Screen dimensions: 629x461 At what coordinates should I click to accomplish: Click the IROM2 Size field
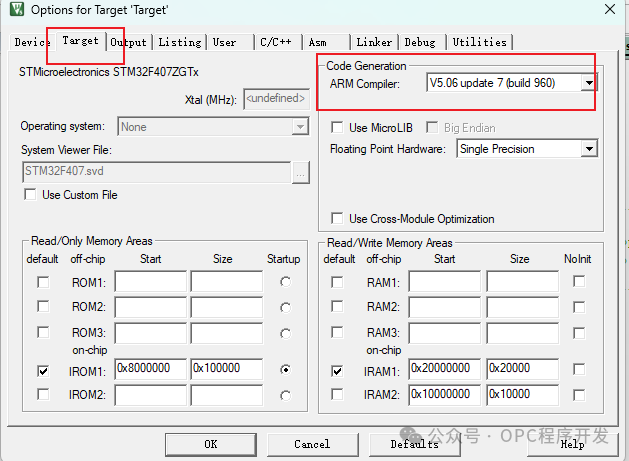click(227, 395)
